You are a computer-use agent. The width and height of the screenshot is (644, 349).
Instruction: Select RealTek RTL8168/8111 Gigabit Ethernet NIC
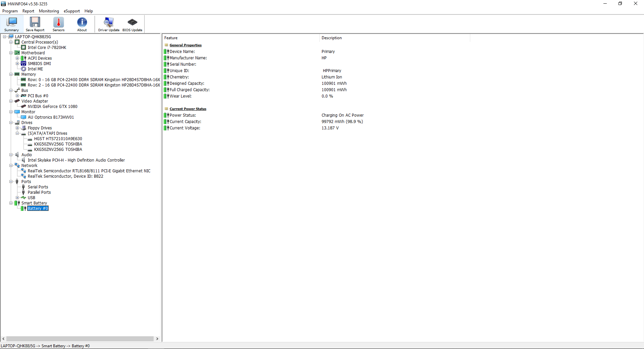click(x=89, y=171)
